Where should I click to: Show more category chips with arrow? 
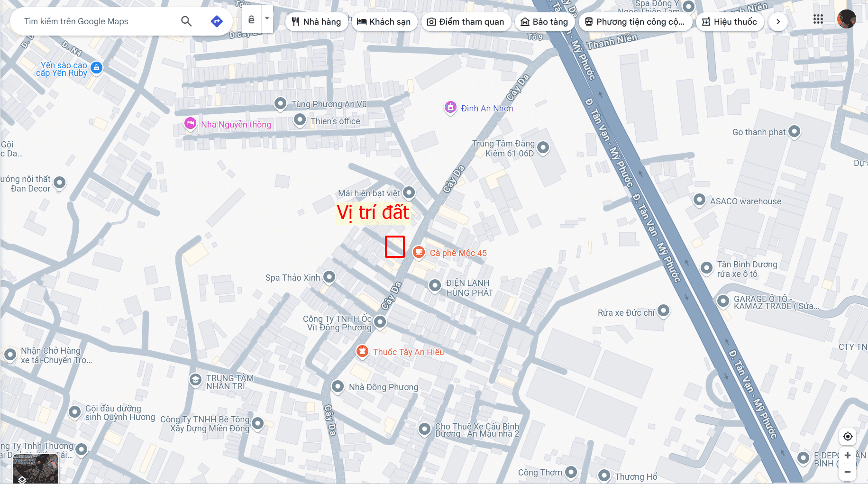pos(778,22)
